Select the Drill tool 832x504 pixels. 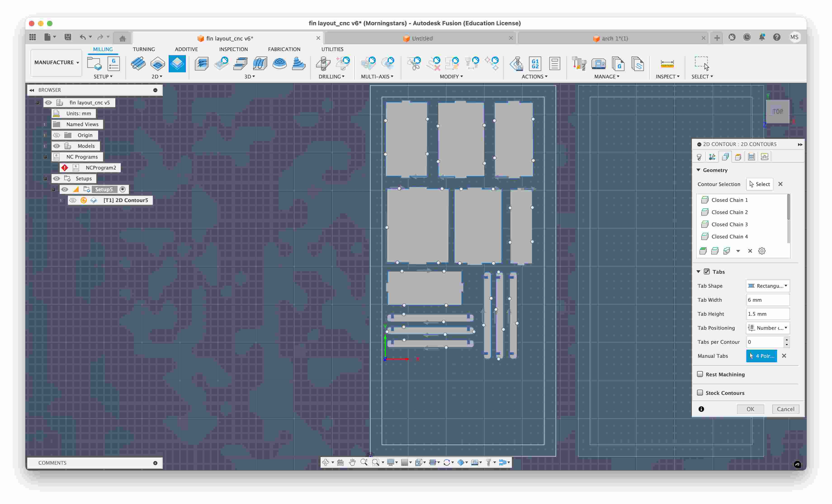tap(323, 64)
